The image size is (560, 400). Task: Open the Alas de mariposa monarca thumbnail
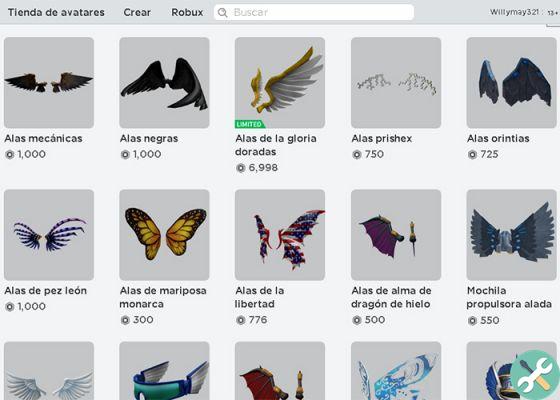164,235
